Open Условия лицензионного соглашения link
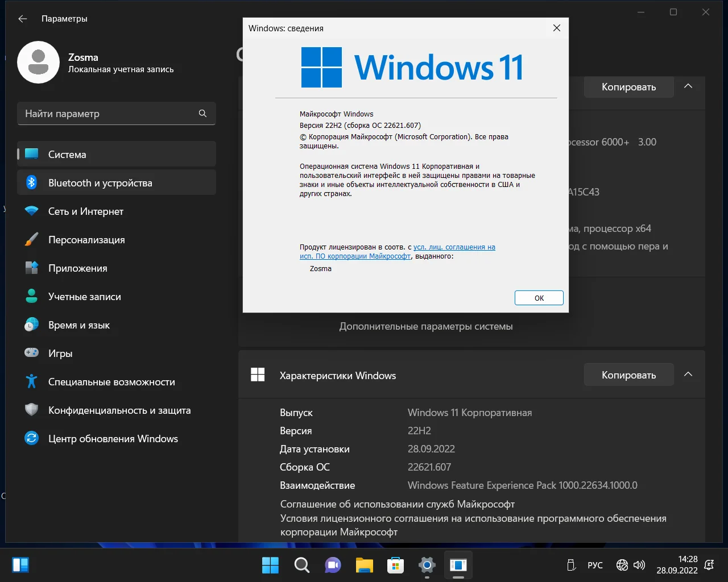Image resolution: width=728 pixels, height=582 pixels. [473, 525]
